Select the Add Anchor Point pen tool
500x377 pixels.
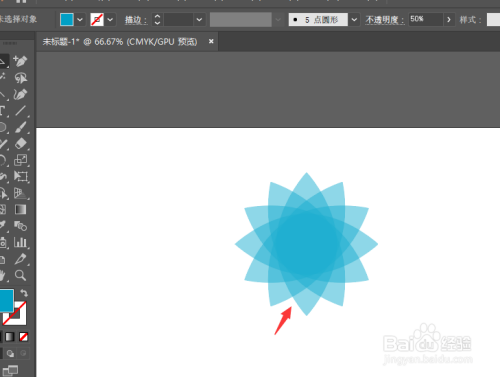[20, 61]
